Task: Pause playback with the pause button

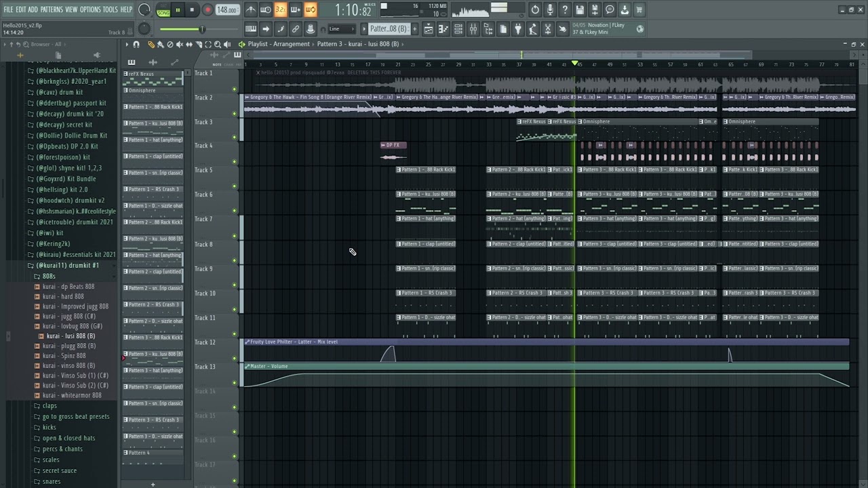Action: pos(178,9)
